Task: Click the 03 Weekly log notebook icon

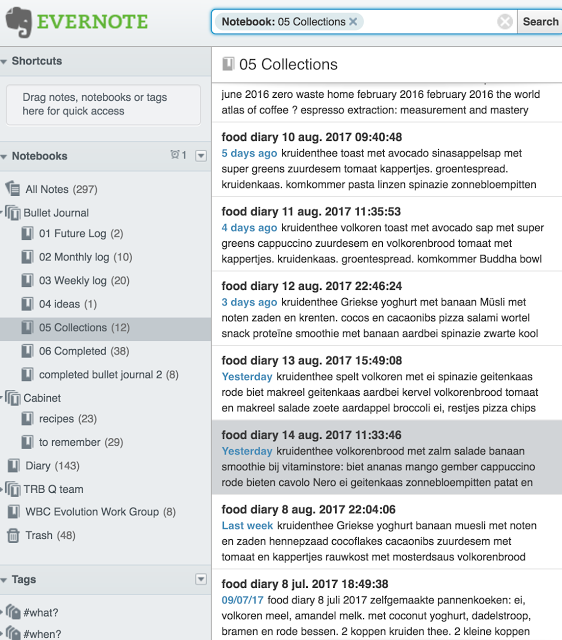Action: point(27,280)
